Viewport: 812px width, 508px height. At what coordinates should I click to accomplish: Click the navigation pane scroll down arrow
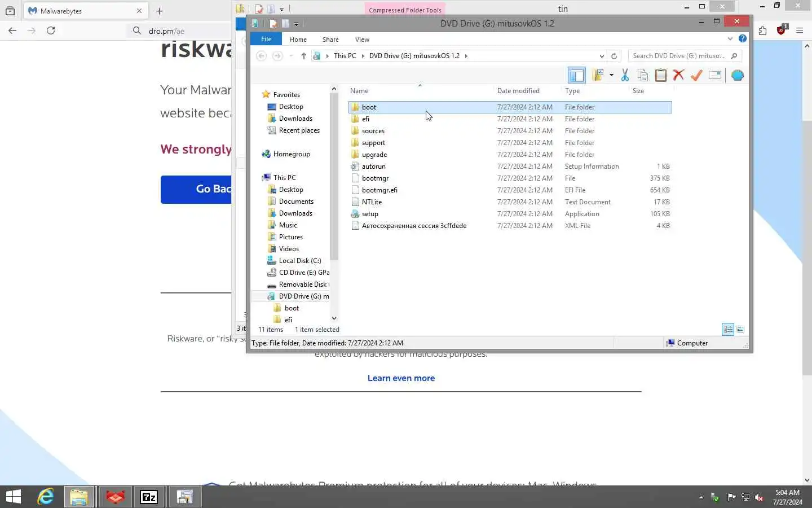334,318
